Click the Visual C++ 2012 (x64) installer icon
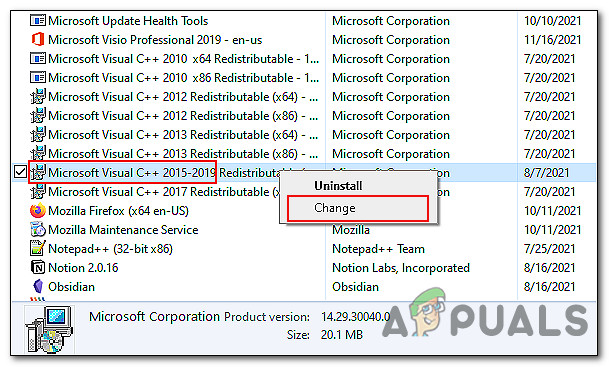 point(38,97)
